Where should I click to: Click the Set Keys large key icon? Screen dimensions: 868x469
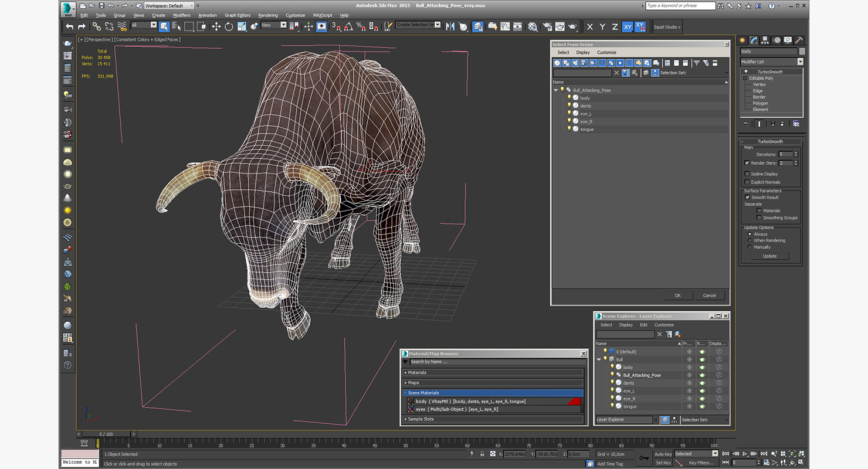coord(645,458)
